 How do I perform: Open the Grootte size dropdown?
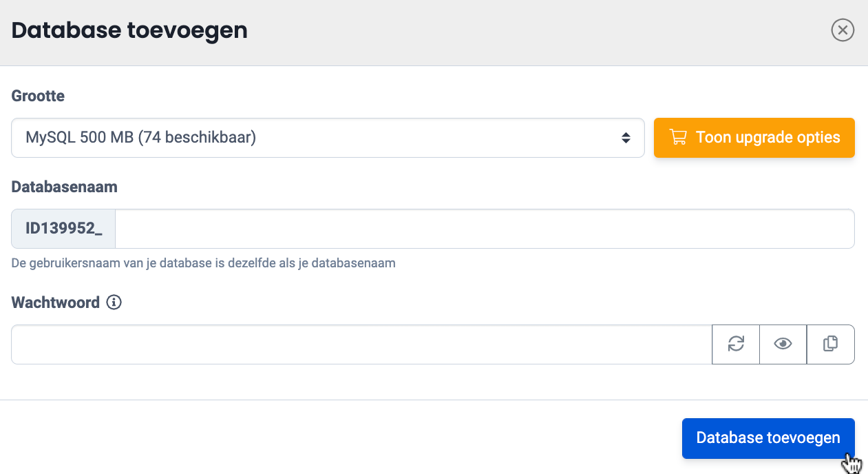pyautogui.click(x=327, y=138)
